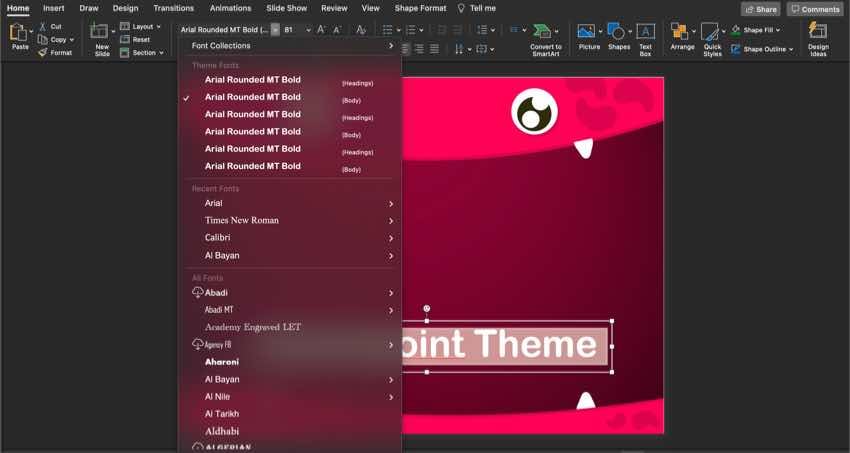Viewport: 850px width, 453px height.
Task: Expand the Times New Roman submenu arrow
Action: pyautogui.click(x=391, y=221)
